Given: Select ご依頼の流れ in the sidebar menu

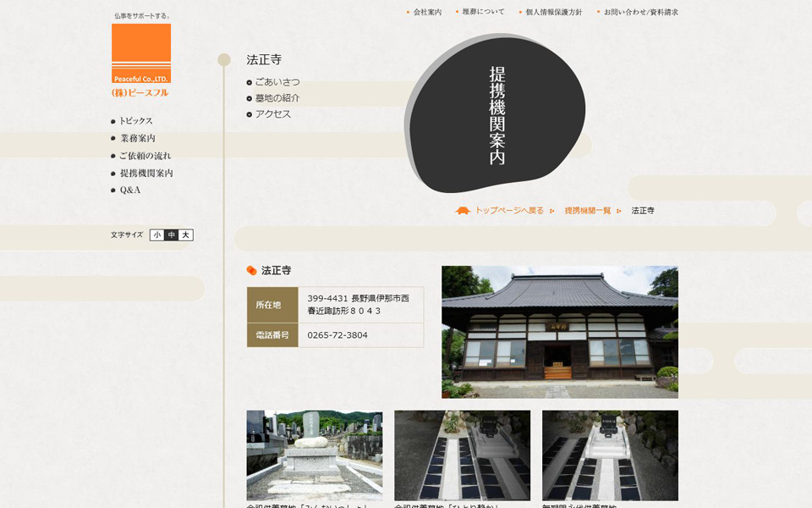Looking at the screenshot, I should point(145,156).
